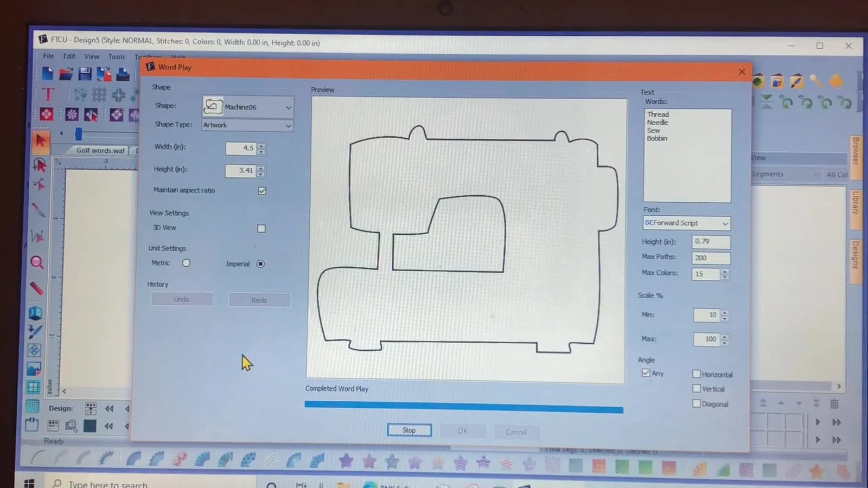Click the red ruler measure tool

pyautogui.click(x=36, y=288)
